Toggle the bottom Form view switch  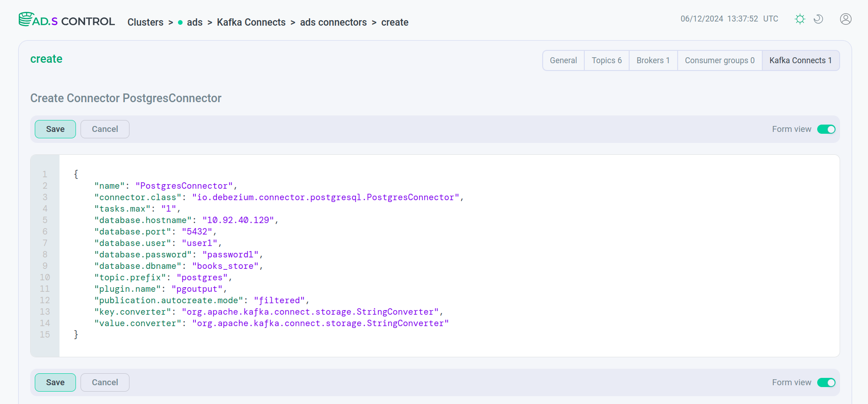click(826, 382)
